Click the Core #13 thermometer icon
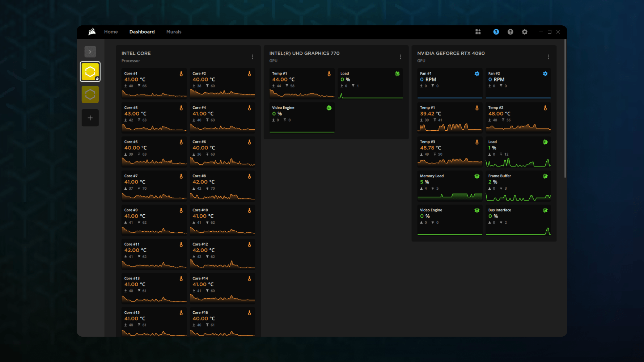The image size is (644, 362). (x=181, y=279)
